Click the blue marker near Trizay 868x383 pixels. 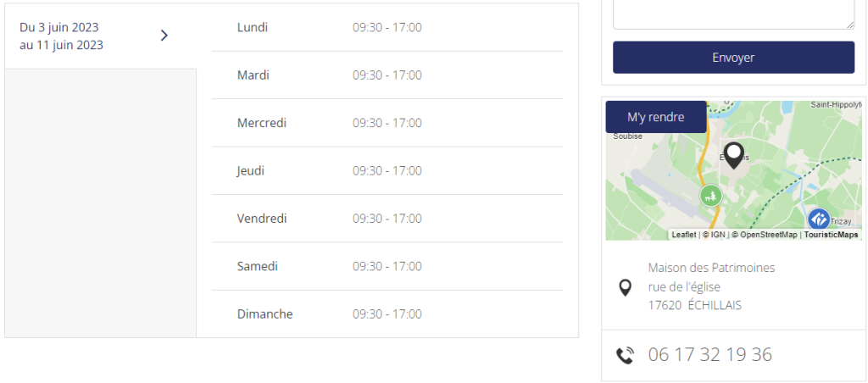[x=818, y=219]
